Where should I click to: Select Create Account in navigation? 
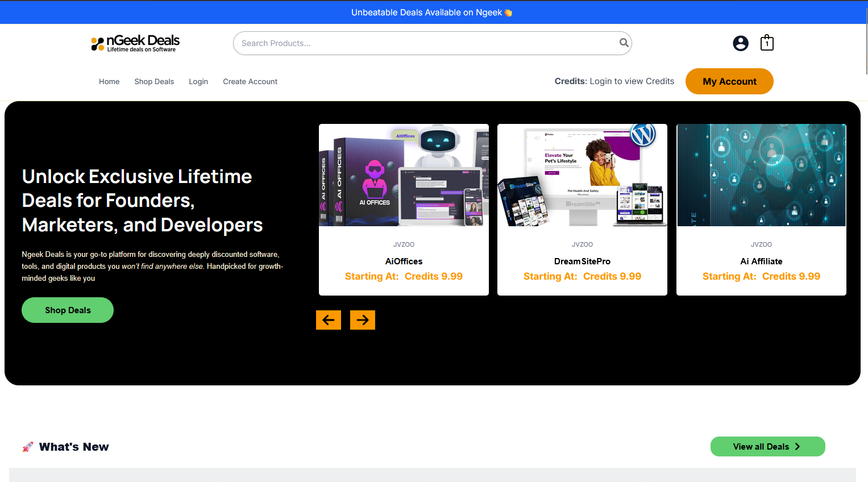[x=250, y=82]
